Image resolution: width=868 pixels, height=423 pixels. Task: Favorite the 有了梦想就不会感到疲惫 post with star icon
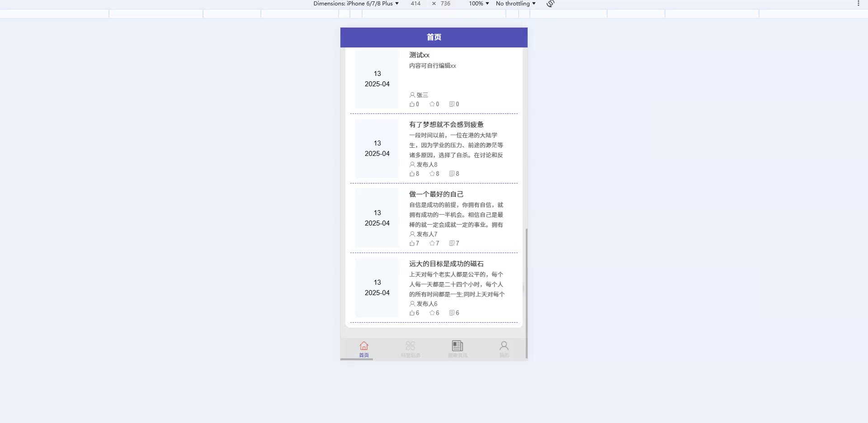(x=432, y=174)
